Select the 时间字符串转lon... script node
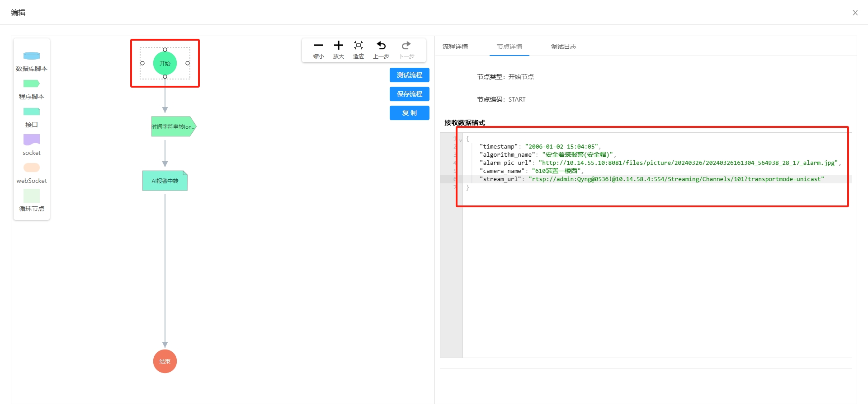The height and width of the screenshot is (415, 868). point(174,126)
